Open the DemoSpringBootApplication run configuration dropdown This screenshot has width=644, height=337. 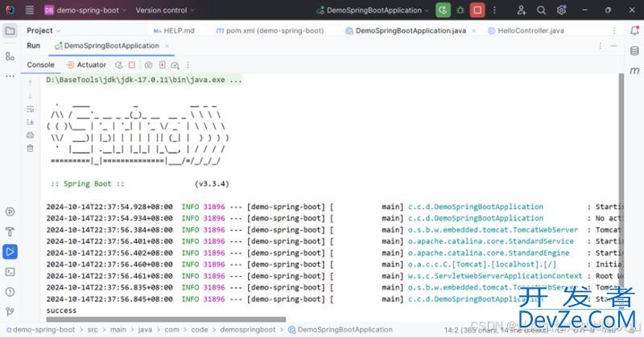[x=372, y=10]
